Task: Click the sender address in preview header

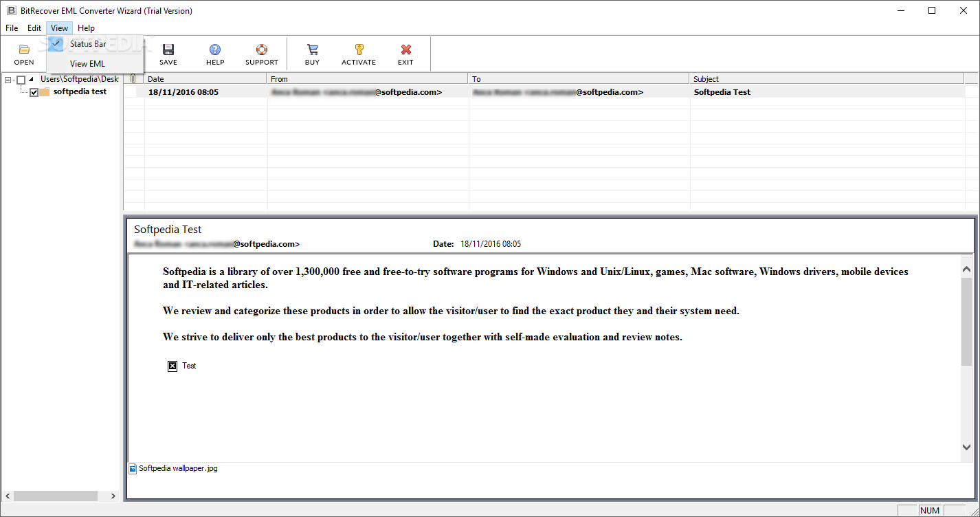Action: coord(217,244)
